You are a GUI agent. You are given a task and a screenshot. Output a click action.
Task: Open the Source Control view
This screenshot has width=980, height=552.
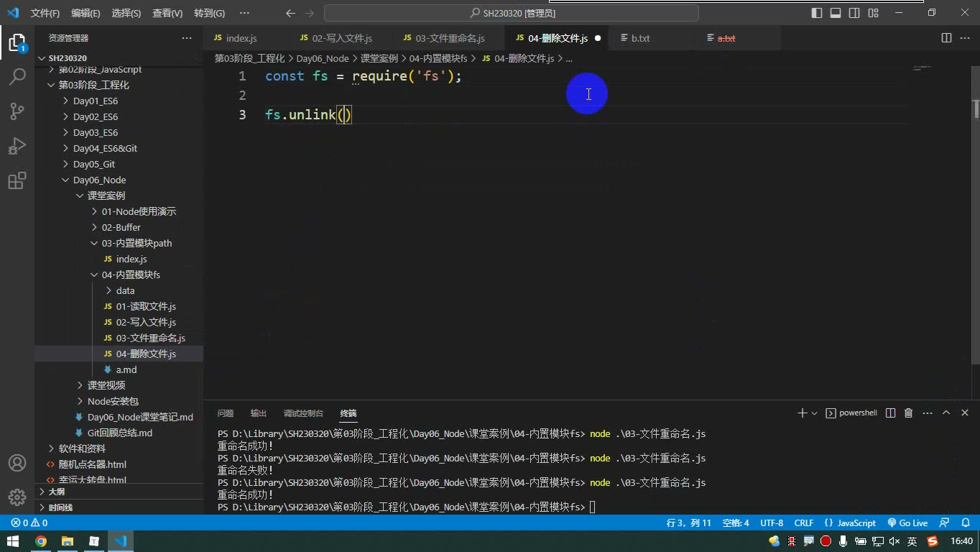(x=17, y=111)
